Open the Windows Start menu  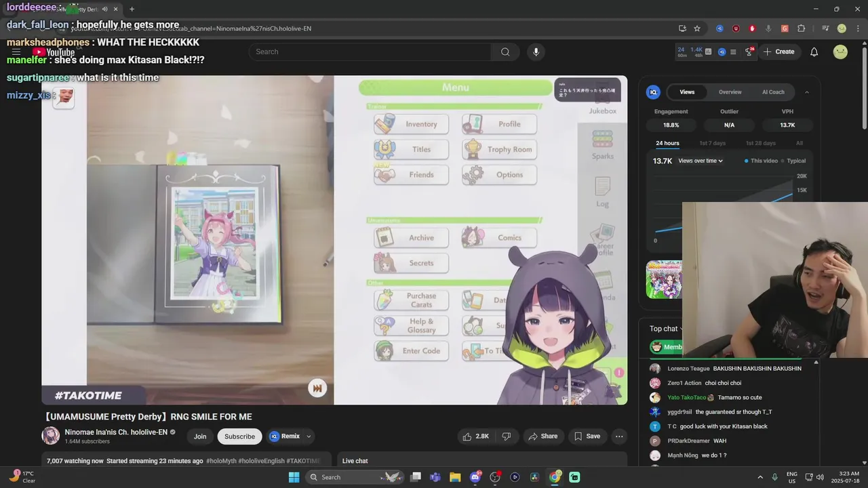[x=294, y=477]
